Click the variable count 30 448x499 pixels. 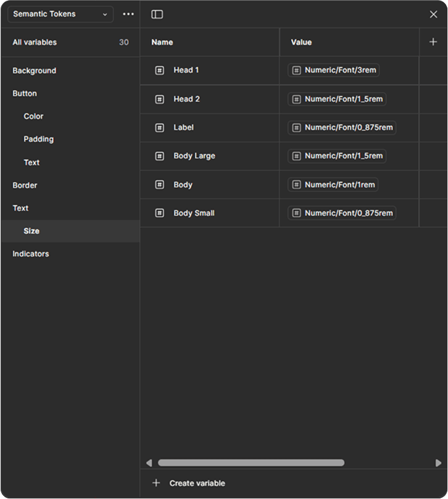pos(124,43)
